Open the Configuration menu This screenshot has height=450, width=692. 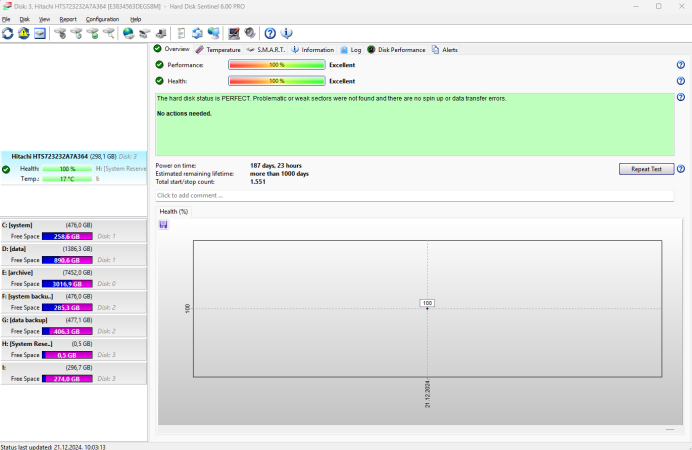pyautogui.click(x=102, y=19)
